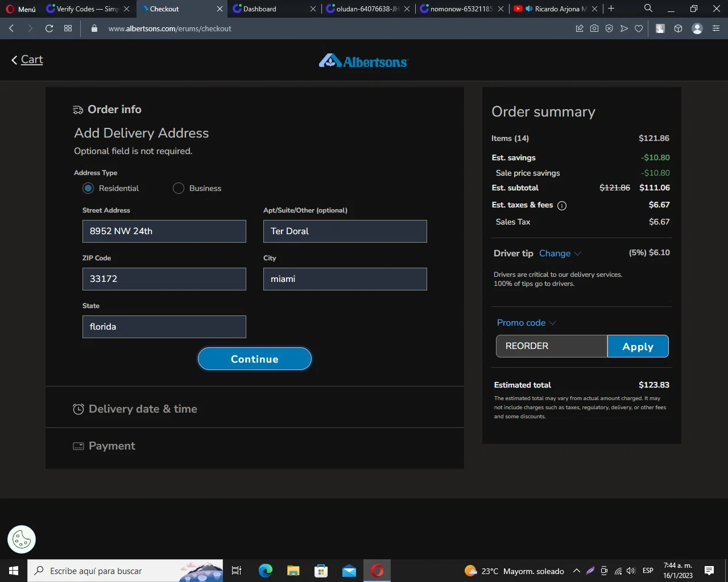The image size is (728, 582).
Task: Click the address bar URL
Action: [170, 28]
